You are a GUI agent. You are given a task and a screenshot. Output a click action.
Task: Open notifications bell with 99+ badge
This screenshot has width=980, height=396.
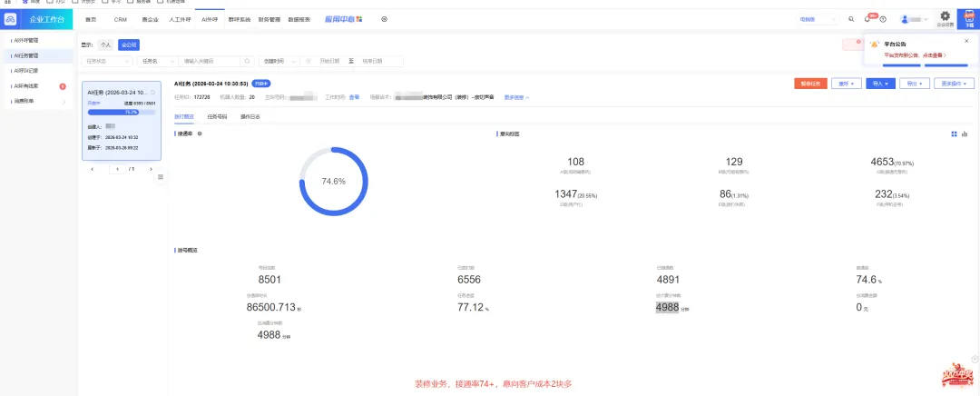coord(867,19)
